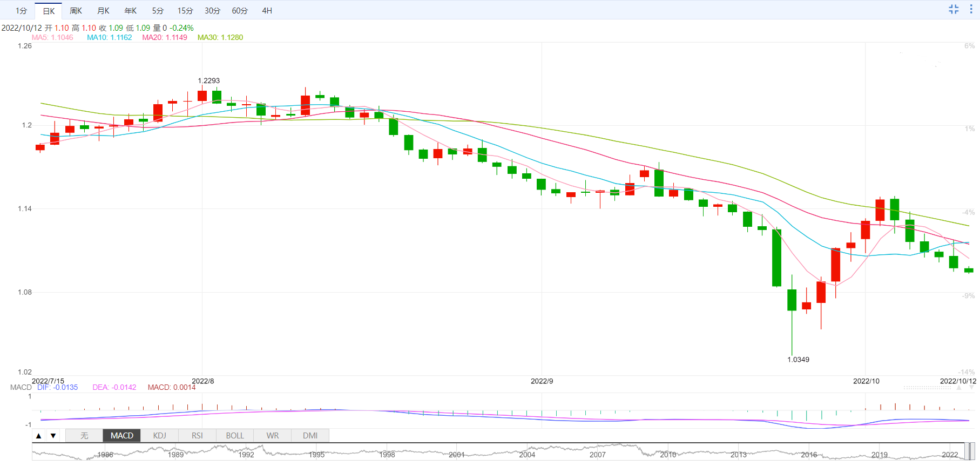This screenshot has height=473, width=980.
Task: Click the MACD: 0.0014 readout
Action: (x=172, y=387)
